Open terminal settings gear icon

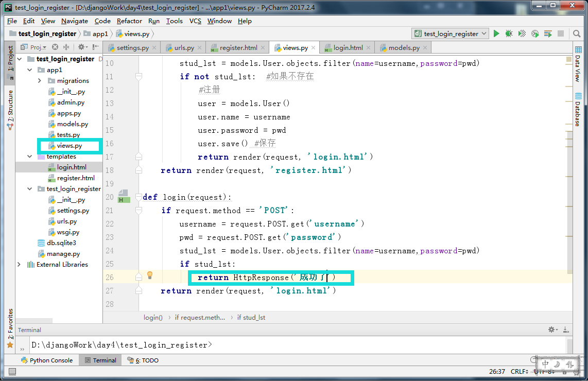pyautogui.click(x=553, y=330)
